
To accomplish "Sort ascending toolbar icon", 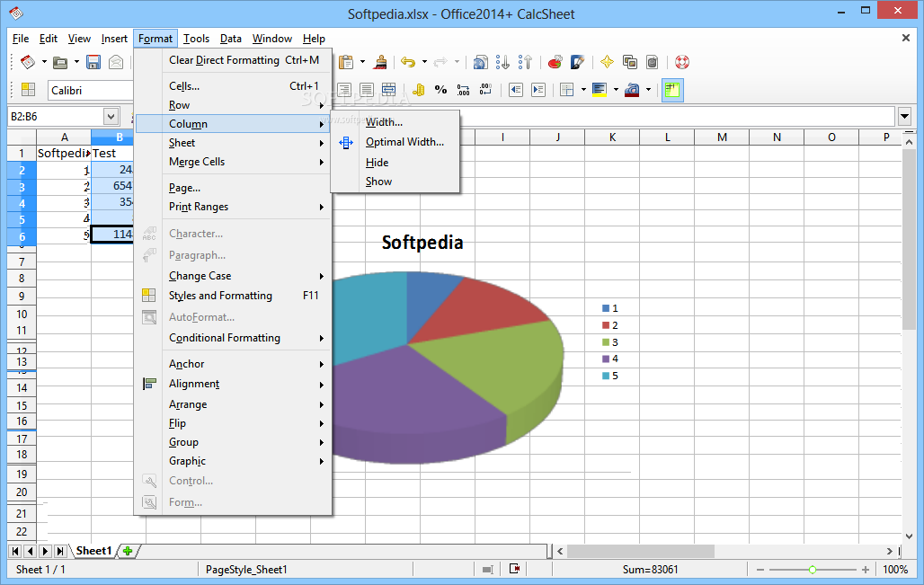I will [x=502, y=62].
